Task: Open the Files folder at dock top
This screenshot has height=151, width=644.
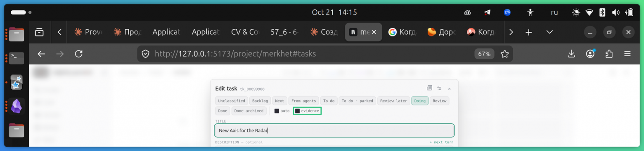Action: coord(17,34)
